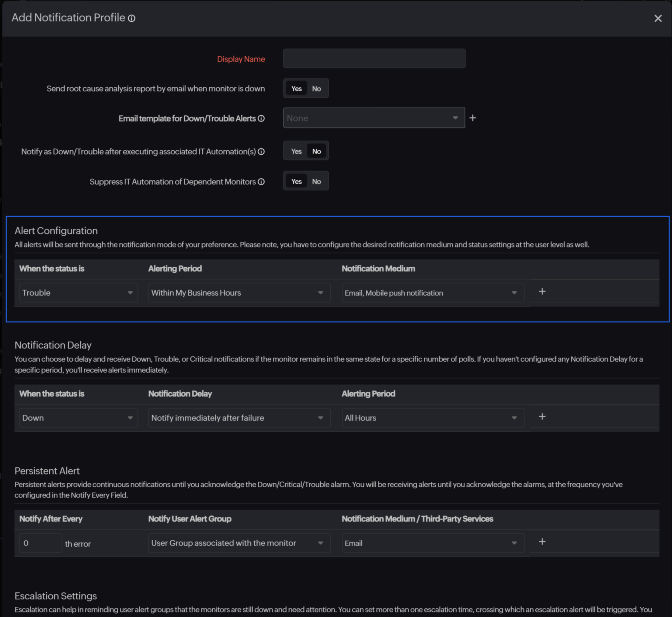Image resolution: width=672 pixels, height=617 pixels.
Task: Open All Hours alerting period dropdown
Action: (432, 418)
